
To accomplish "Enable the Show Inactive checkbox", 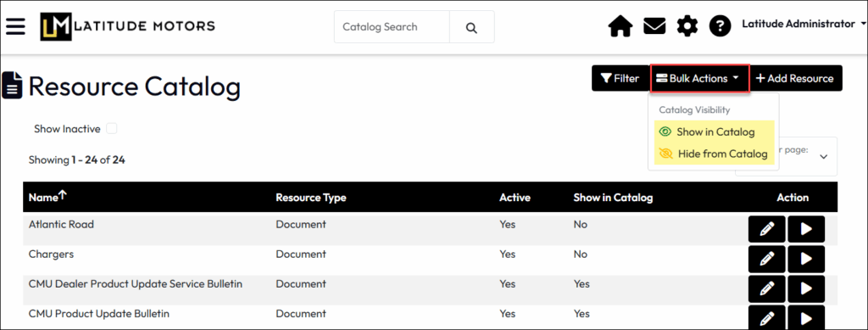I will tap(112, 129).
